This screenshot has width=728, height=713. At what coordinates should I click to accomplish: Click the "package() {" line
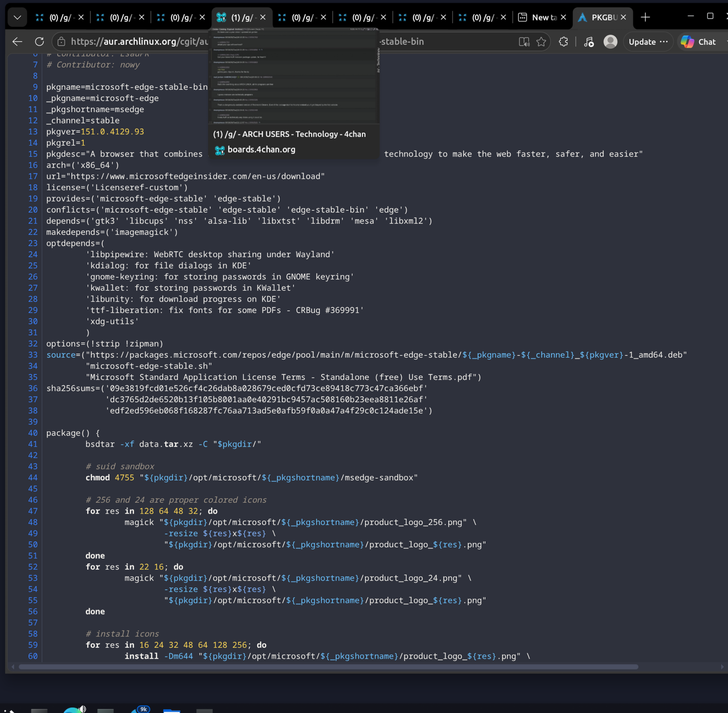coord(73,433)
